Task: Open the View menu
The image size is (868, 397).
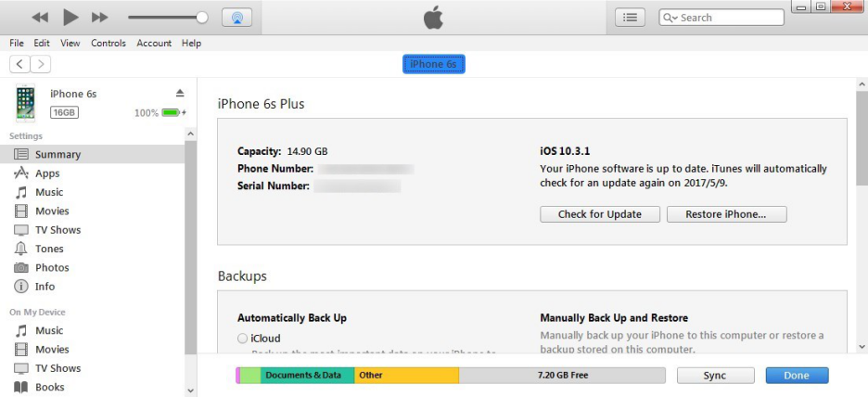Action: (x=70, y=44)
